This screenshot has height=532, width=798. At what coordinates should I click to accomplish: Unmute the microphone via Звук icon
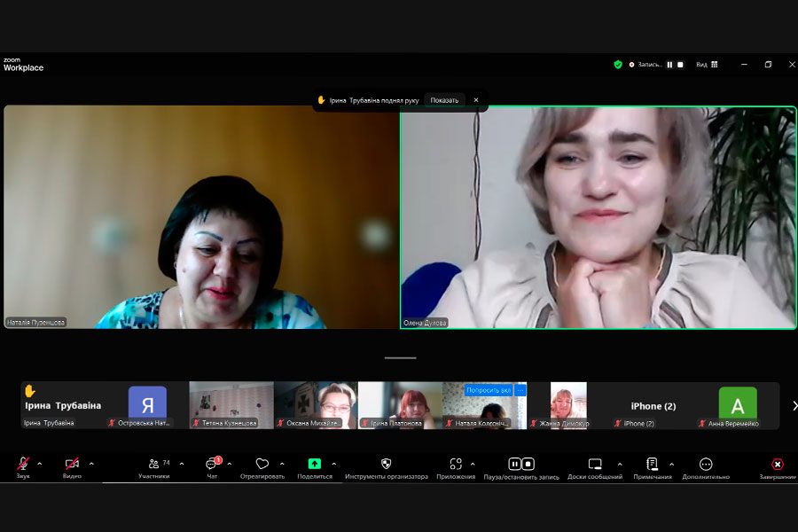coord(23,465)
